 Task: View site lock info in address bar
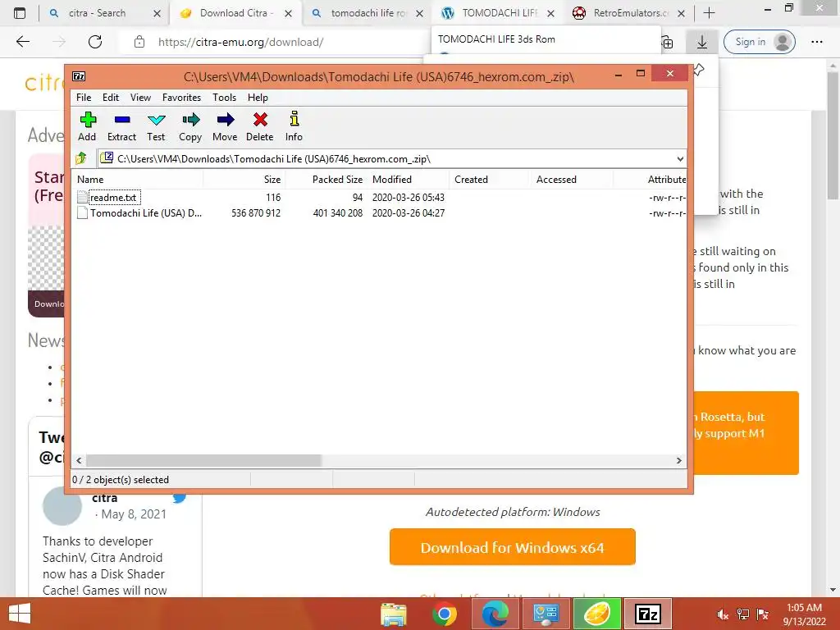[x=139, y=42]
